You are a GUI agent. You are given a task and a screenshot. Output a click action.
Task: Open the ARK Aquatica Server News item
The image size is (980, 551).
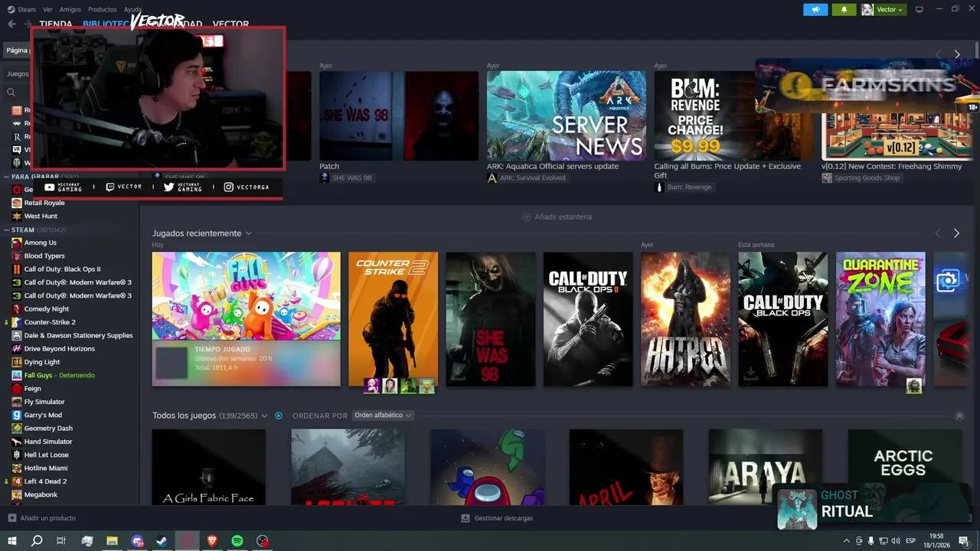tap(567, 116)
